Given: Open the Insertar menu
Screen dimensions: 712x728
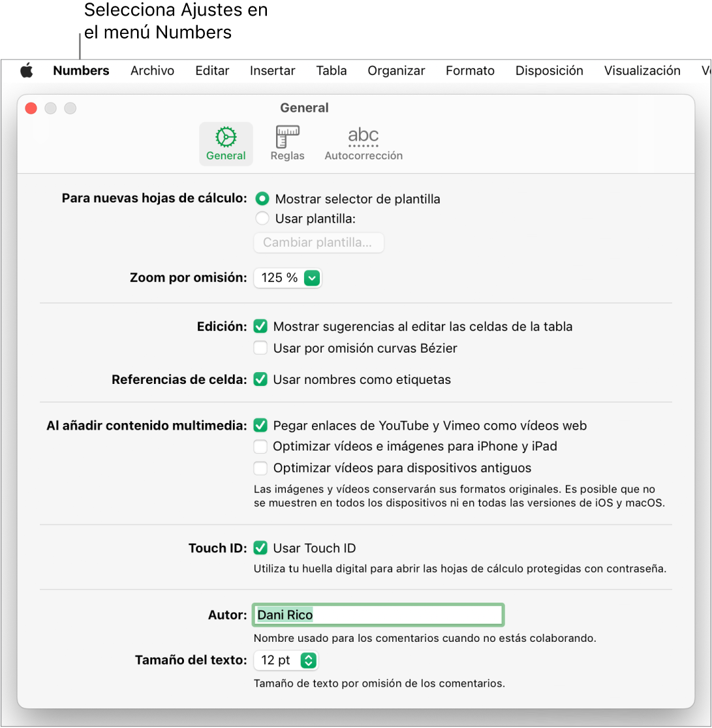Looking at the screenshot, I should (x=272, y=71).
